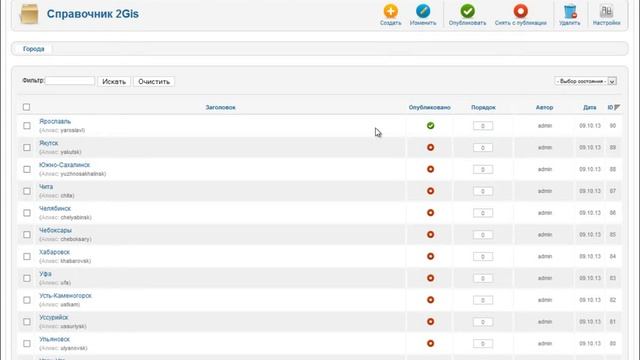
Task: Open the Южно-Сахалинск city link
Action: [64, 165]
